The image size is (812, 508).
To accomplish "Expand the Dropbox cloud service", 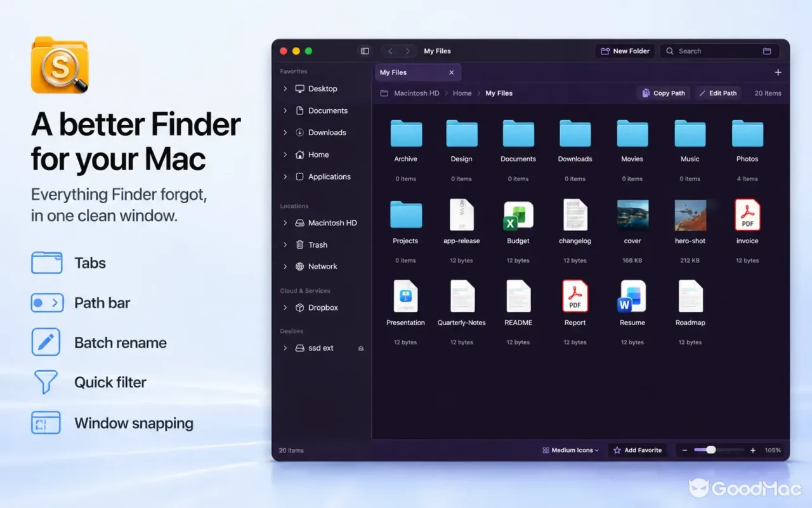I will tap(285, 308).
